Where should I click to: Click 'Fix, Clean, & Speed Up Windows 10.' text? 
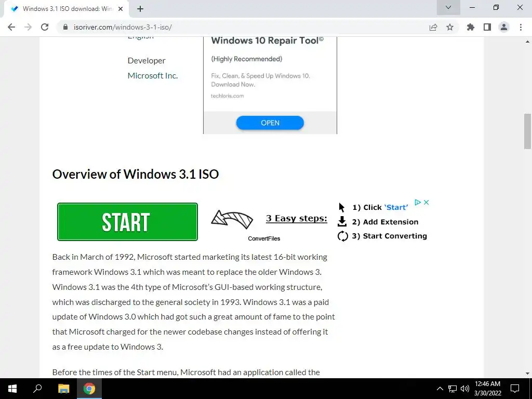click(x=261, y=76)
